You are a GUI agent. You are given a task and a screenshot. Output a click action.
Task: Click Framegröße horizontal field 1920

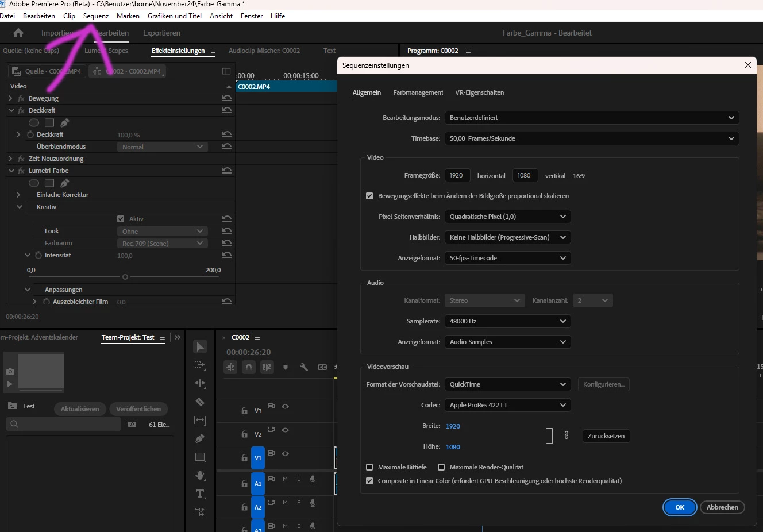coord(457,175)
